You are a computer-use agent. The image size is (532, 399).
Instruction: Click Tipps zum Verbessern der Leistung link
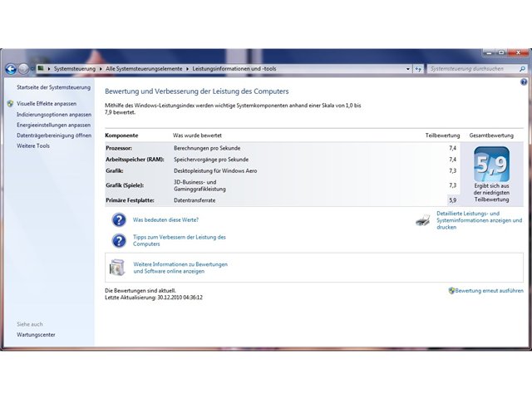[x=180, y=240]
